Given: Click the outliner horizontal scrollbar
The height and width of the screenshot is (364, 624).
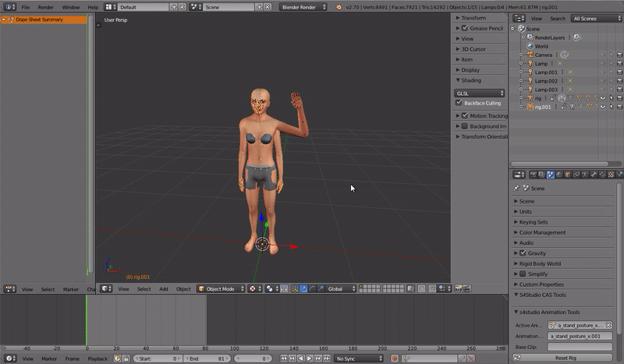Looking at the screenshot, I should pos(559,164).
